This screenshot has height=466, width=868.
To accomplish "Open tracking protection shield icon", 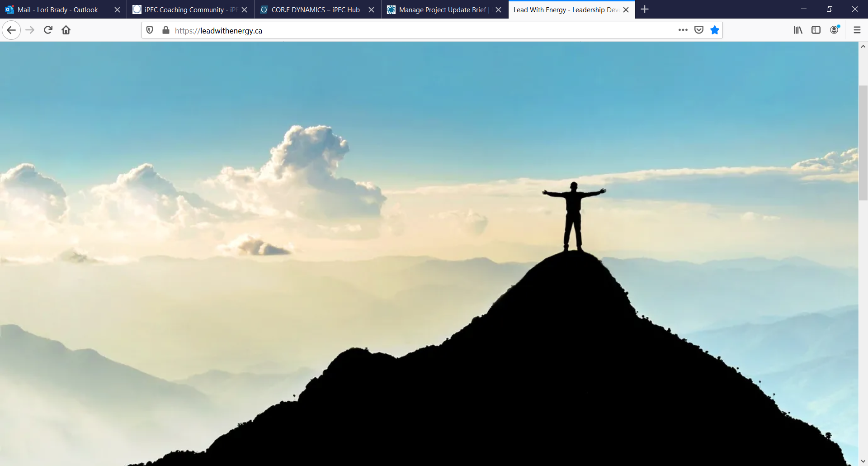I will (150, 30).
